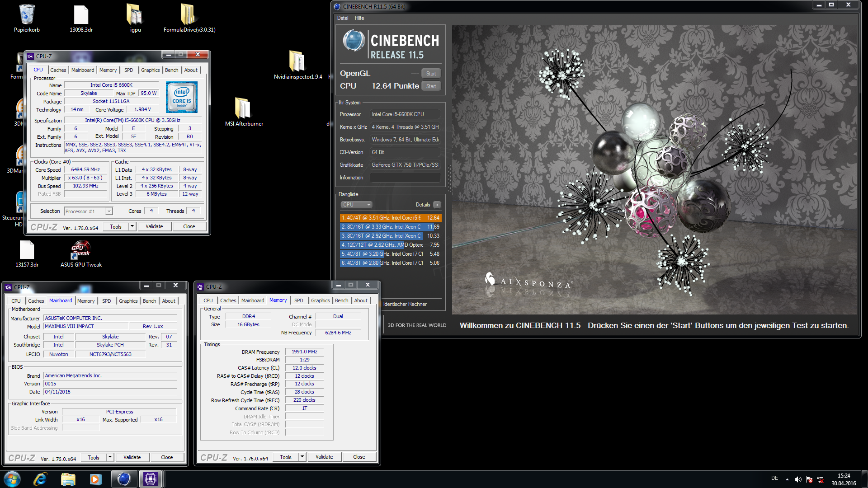868x488 pixels.
Task: Click the network tray icon
Action: pyautogui.click(x=820, y=479)
